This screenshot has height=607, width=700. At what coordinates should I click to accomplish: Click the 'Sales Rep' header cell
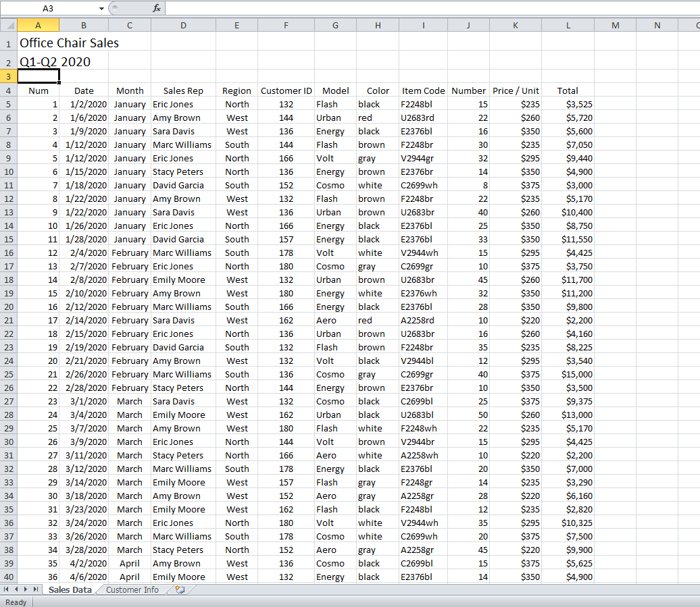click(x=184, y=91)
